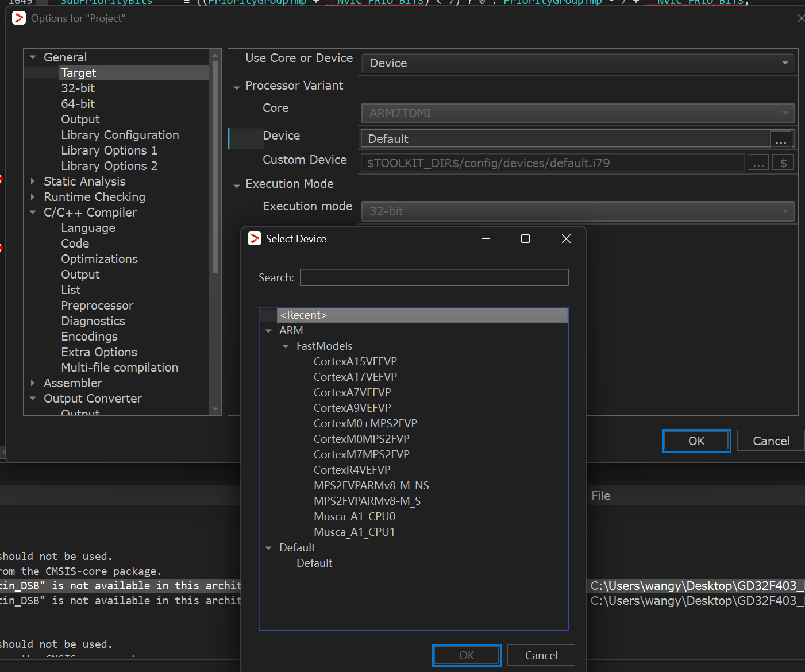The image size is (805, 672).
Task: Click OK in the Options dialog
Action: click(696, 441)
